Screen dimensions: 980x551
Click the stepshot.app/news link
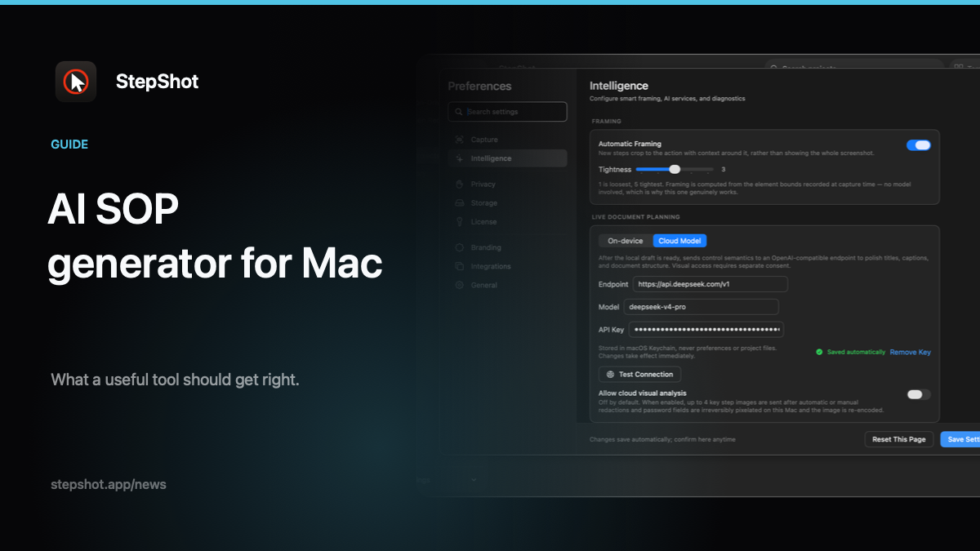(x=109, y=484)
